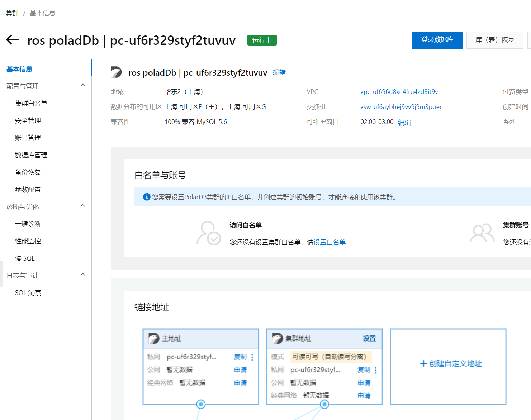531x420 pixels.
Task: Click 编辑 next to the maintenance window
Action: [404, 122]
